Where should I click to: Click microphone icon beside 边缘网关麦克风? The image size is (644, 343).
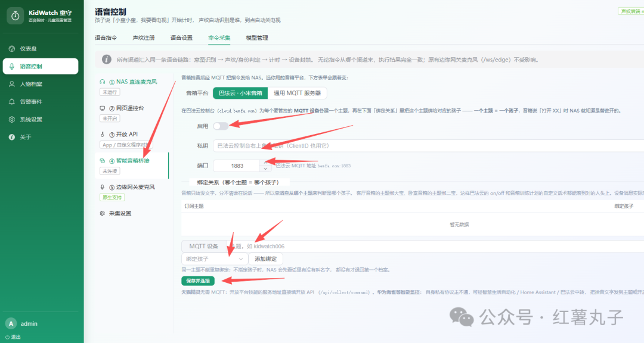(x=103, y=187)
